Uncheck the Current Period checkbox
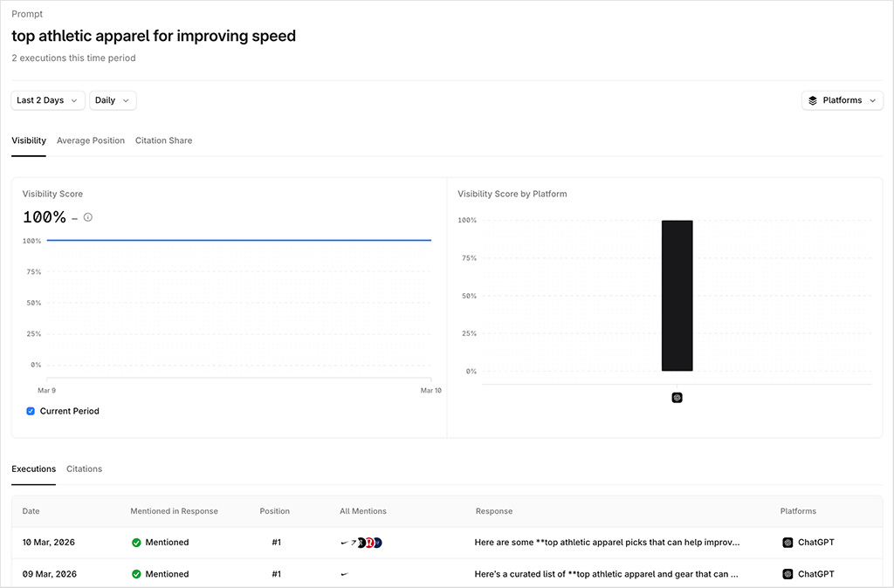Viewport: 894px width, 588px height. pyautogui.click(x=31, y=410)
